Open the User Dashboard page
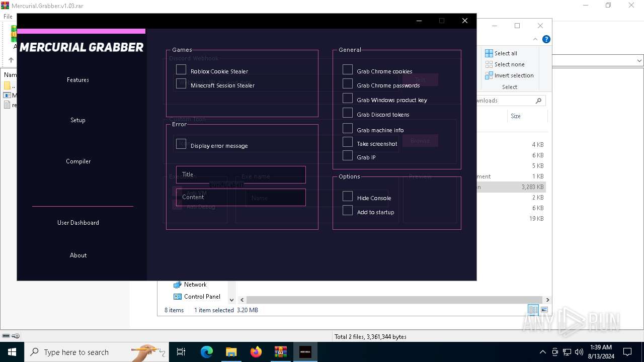Image resolution: width=644 pixels, height=362 pixels. pyautogui.click(x=78, y=223)
